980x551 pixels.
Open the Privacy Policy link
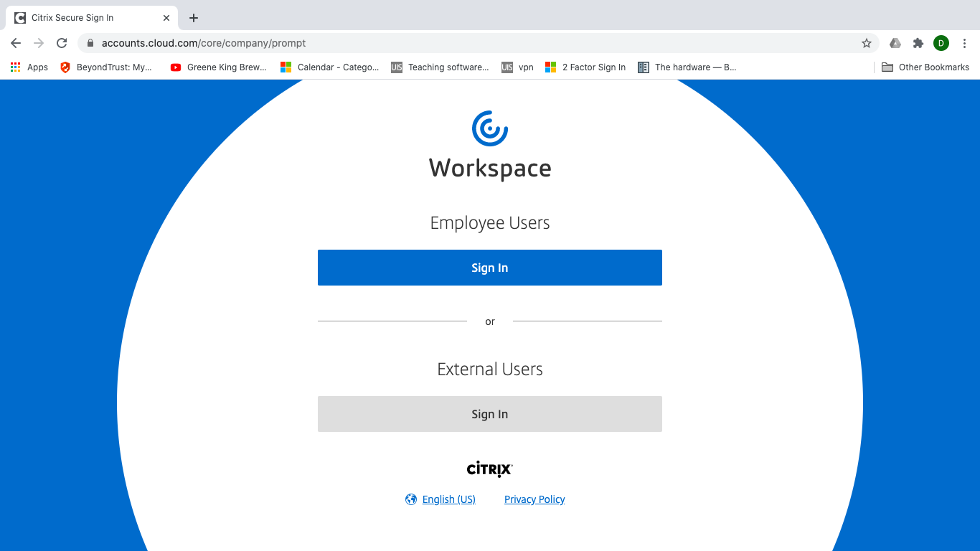point(534,499)
